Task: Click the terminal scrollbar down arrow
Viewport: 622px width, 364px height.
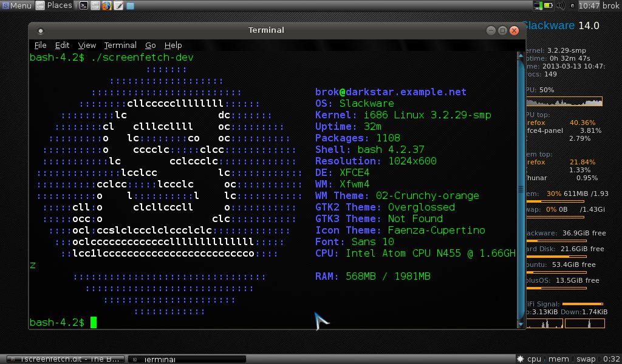Action: (521, 324)
